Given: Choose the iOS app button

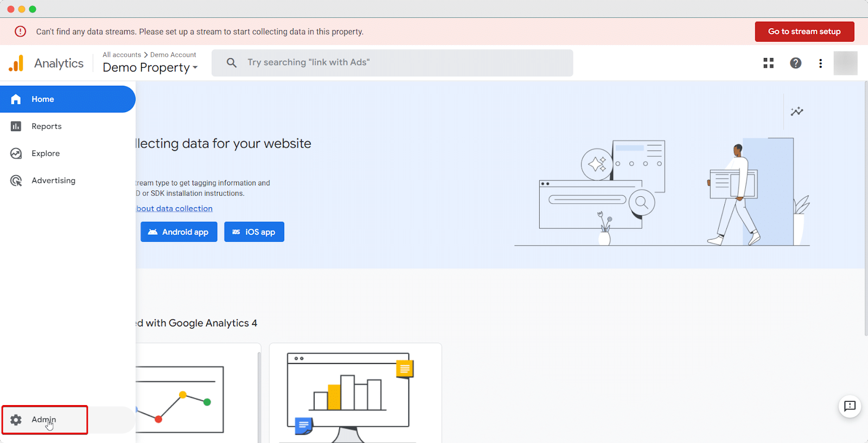Looking at the screenshot, I should tap(254, 232).
